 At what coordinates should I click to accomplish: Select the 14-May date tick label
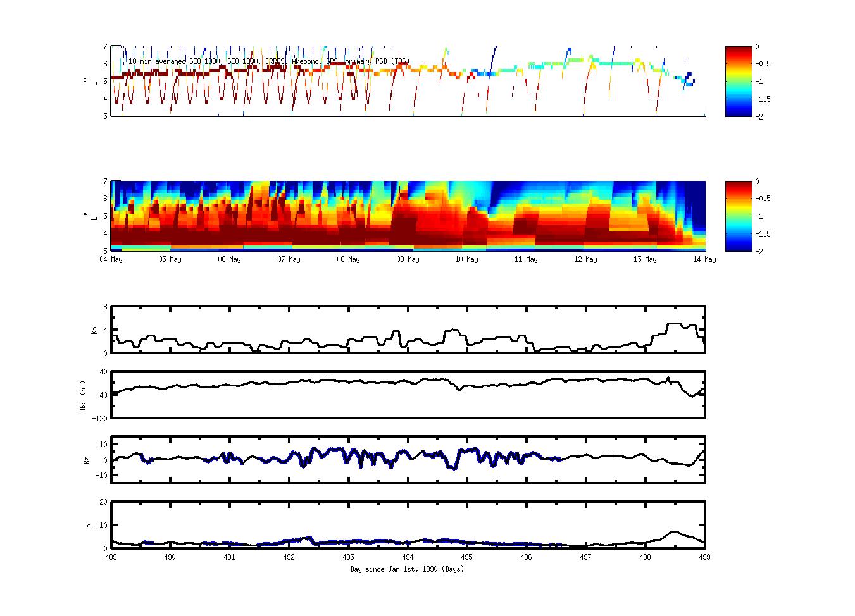point(704,259)
